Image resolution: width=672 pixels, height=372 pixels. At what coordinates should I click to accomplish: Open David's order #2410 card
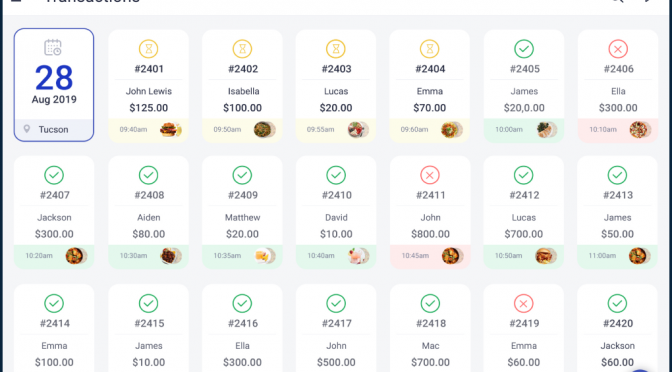click(x=336, y=212)
